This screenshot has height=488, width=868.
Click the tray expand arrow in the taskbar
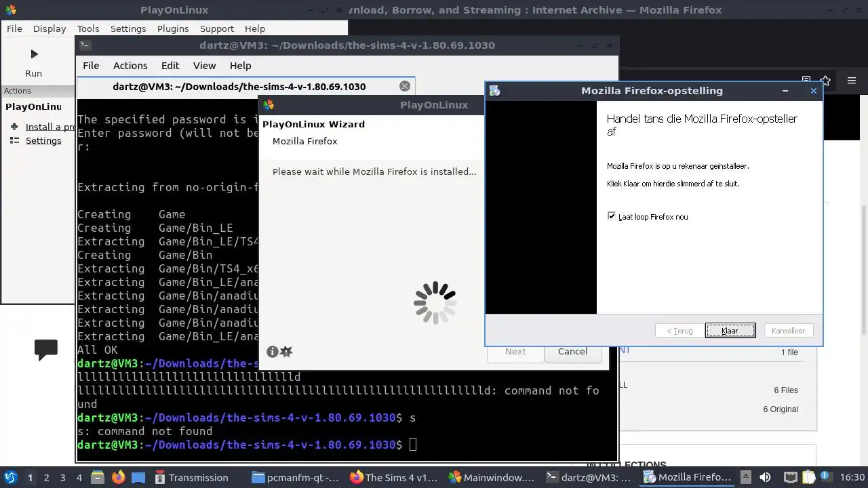745,477
